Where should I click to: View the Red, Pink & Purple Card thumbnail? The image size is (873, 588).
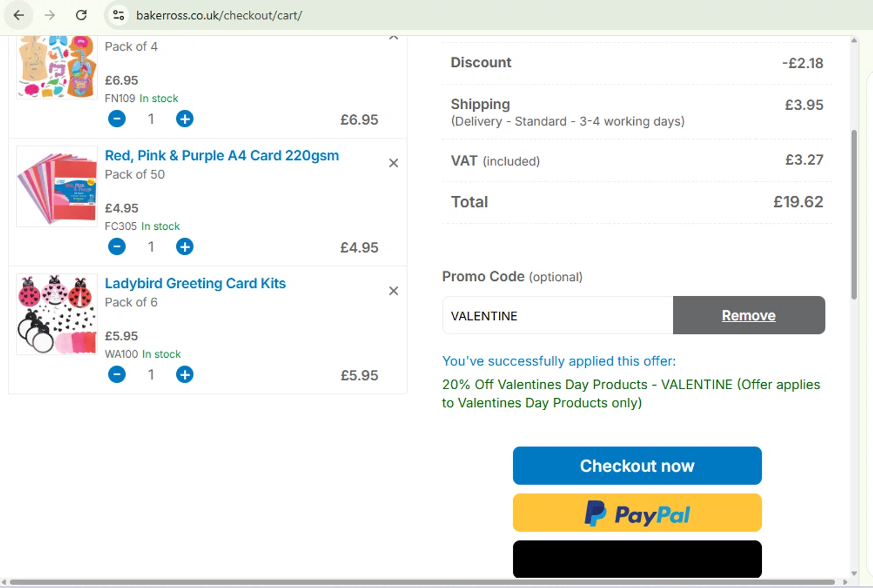(56, 187)
